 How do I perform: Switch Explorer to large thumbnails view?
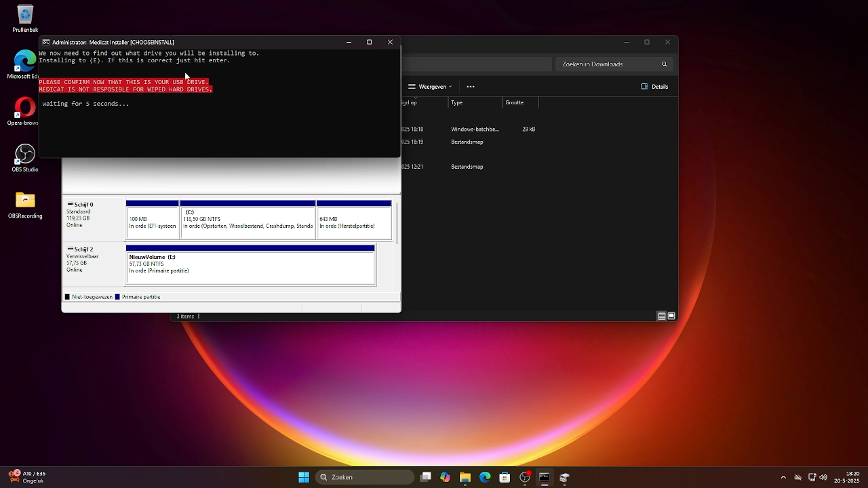(671, 316)
